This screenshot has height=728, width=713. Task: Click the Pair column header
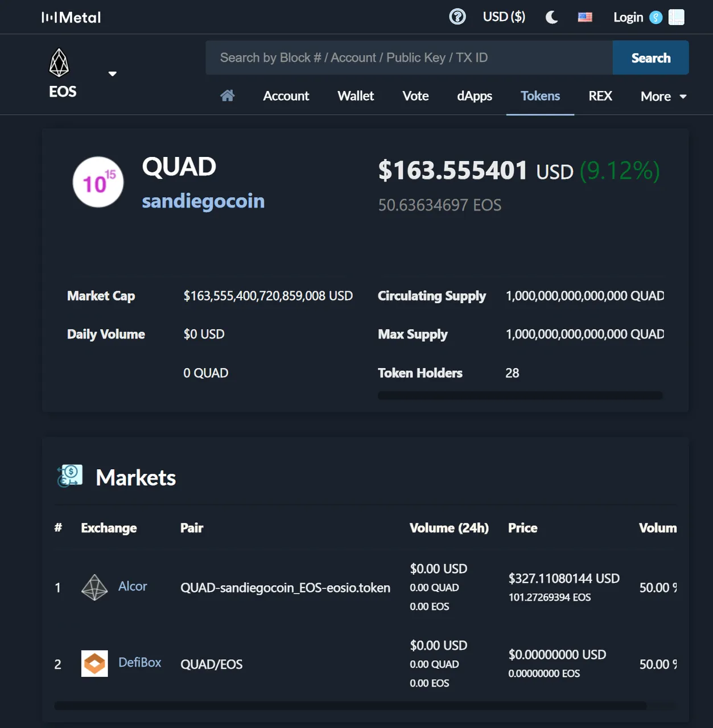click(192, 528)
